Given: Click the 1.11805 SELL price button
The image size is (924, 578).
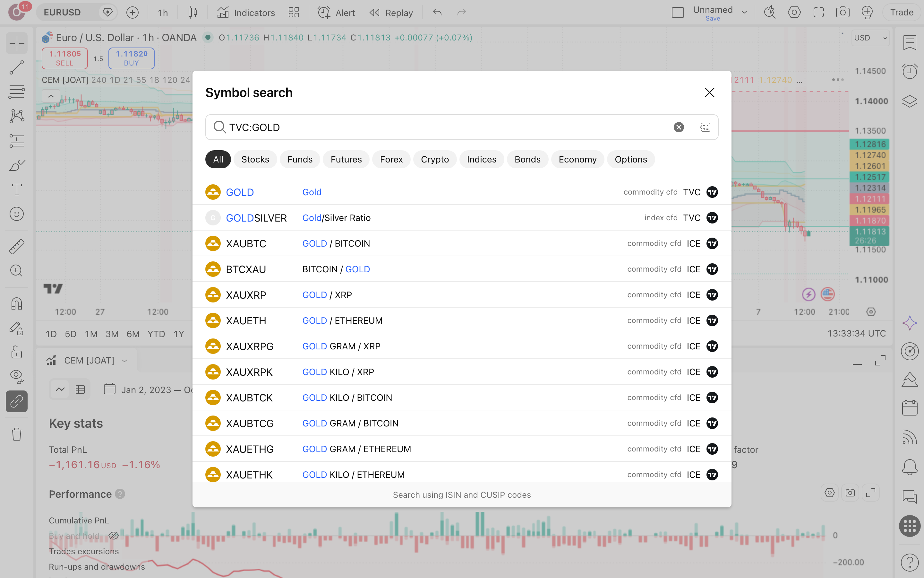Looking at the screenshot, I should (x=64, y=58).
